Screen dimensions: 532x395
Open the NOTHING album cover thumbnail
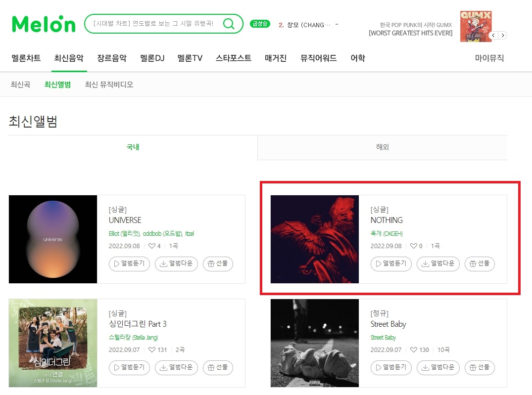pos(315,239)
